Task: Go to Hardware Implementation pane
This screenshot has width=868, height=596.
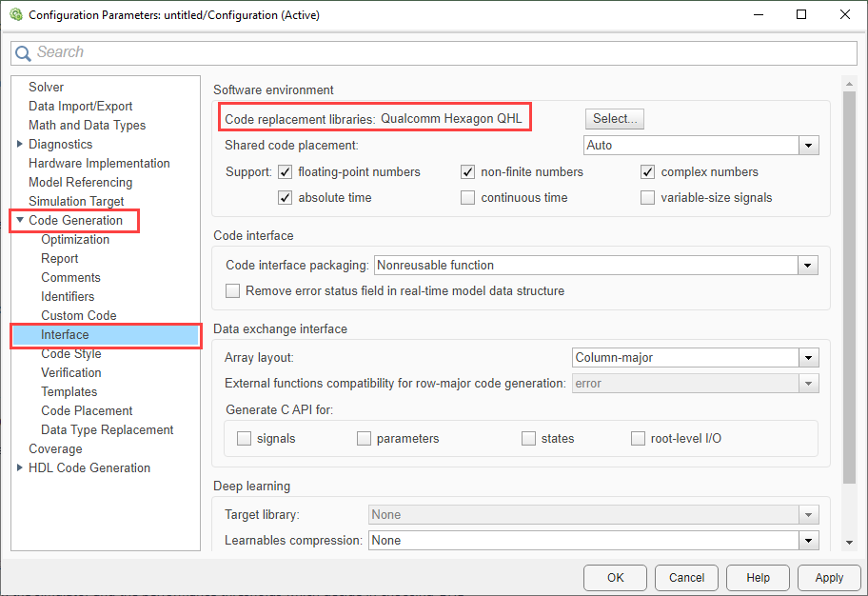Action: click(x=99, y=164)
